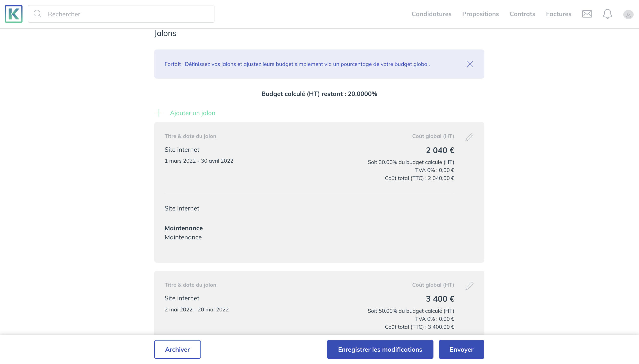Open the notifications bell icon

[x=607, y=14]
